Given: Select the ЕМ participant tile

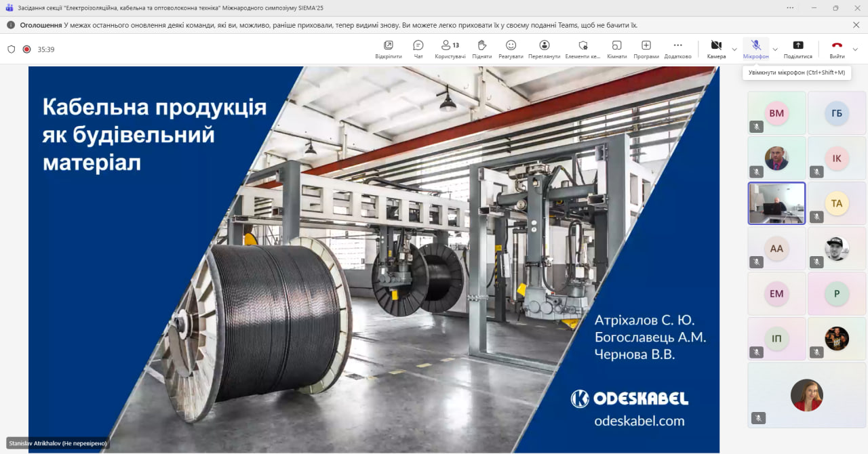Looking at the screenshot, I should [x=776, y=293].
